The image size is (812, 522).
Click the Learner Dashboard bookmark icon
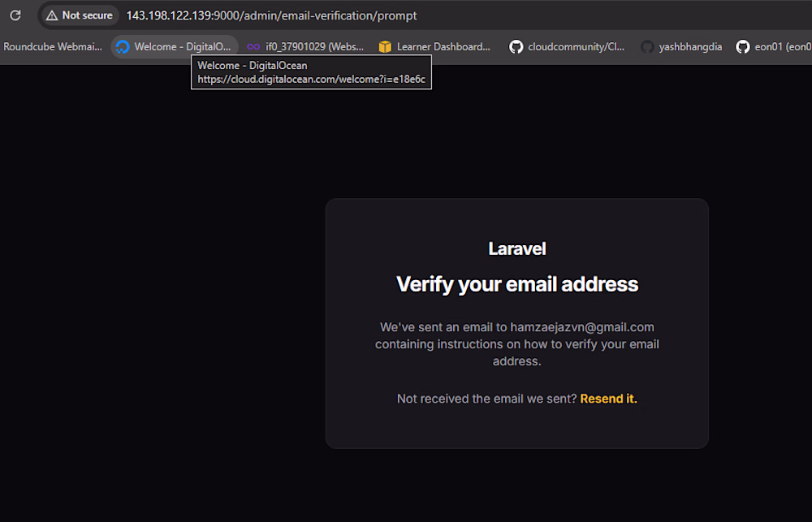tap(385, 47)
